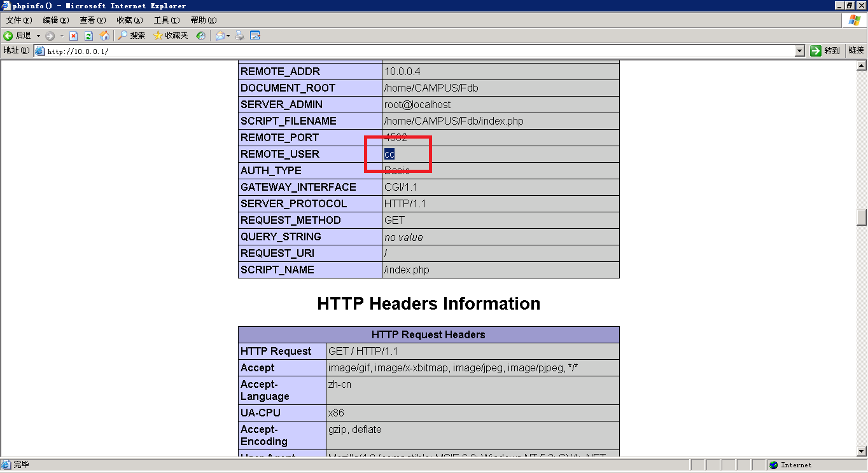Expand the address bar dropdown
The image size is (868, 473).
point(800,51)
